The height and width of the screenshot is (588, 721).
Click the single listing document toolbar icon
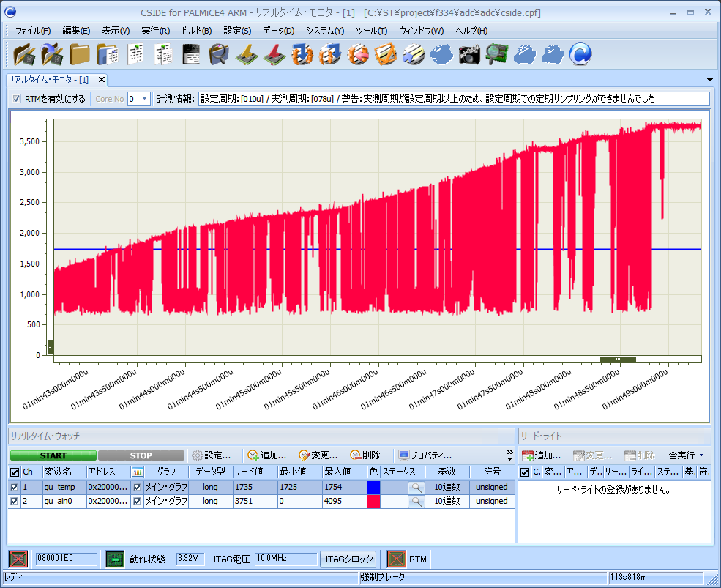(135, 54)
